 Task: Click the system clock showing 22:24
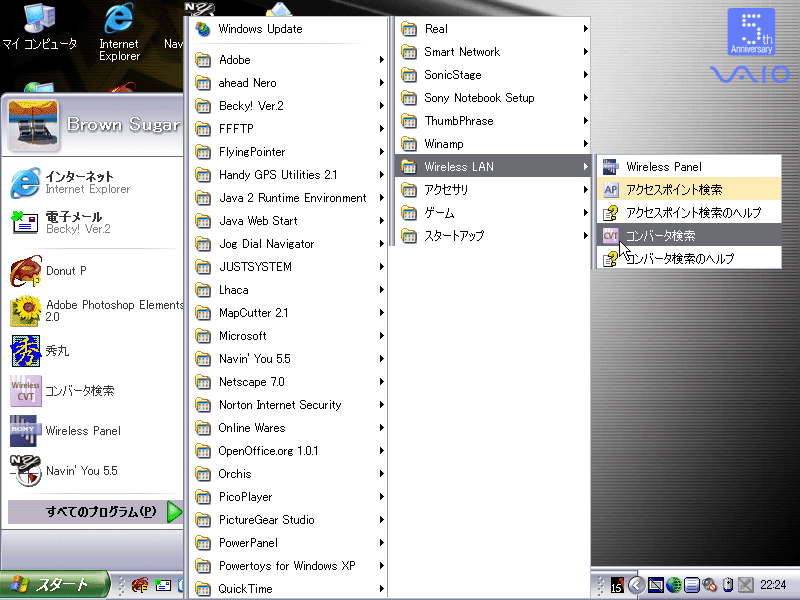click(x=773, y=585)
